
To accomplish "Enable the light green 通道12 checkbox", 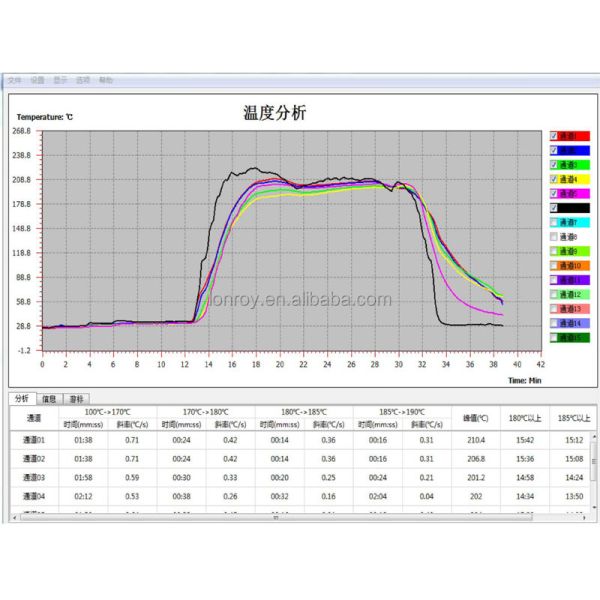I will 554,294.
